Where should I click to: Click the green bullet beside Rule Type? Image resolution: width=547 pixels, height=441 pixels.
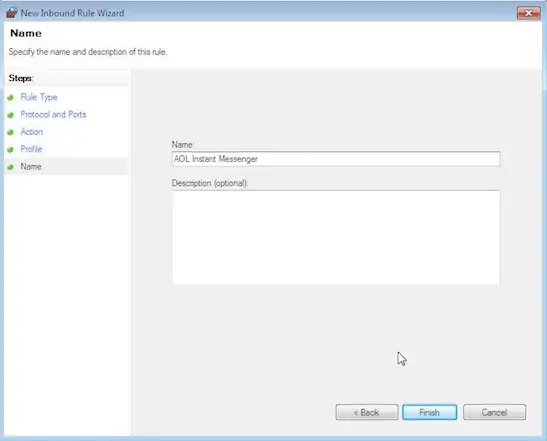coord(10,98)
